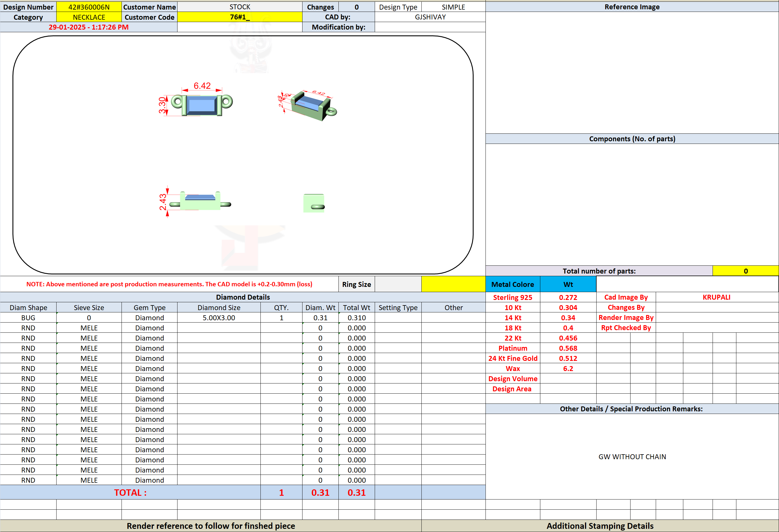
Task: Select the yellow Ring Size value cell
Action: pyautogui.click(x=453, y=284)
